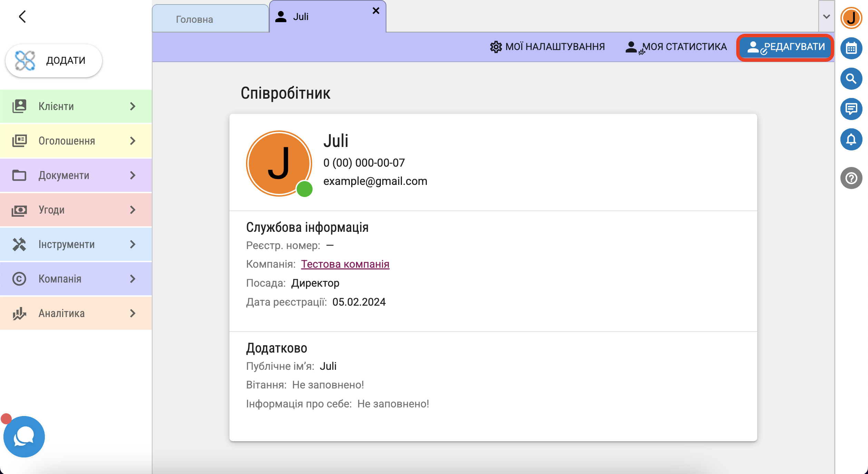
Task: Open the Тестова компанія link
Action: coord(345,264)
